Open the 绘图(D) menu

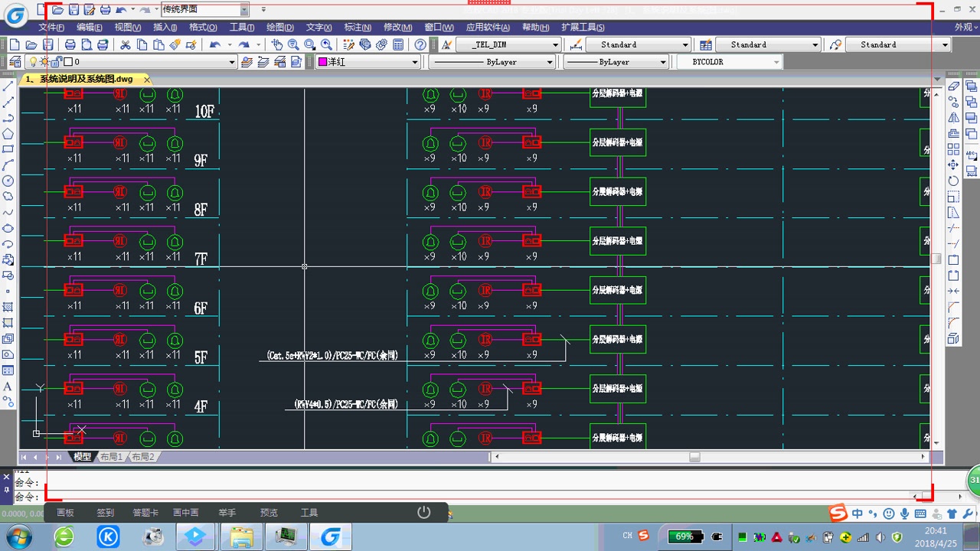[x=280, y=27]
